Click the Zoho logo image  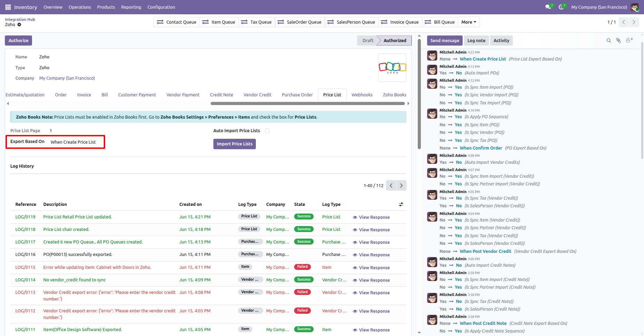[x=392, y=67]
